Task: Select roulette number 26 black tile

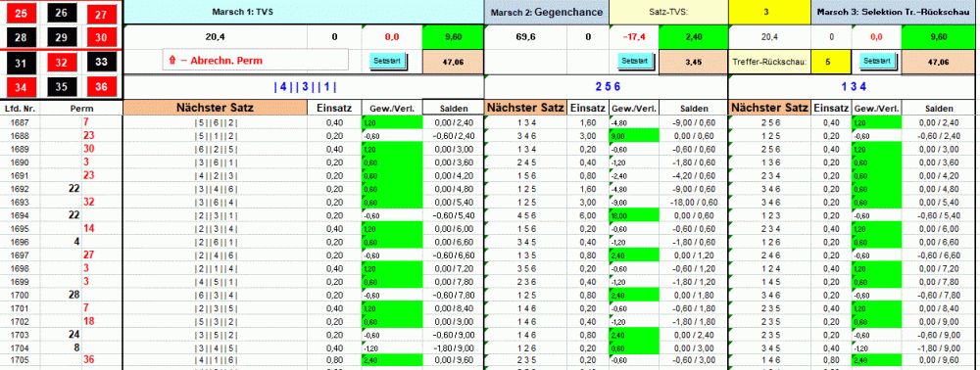Action: pyautogui.click(x=61, y=13)
